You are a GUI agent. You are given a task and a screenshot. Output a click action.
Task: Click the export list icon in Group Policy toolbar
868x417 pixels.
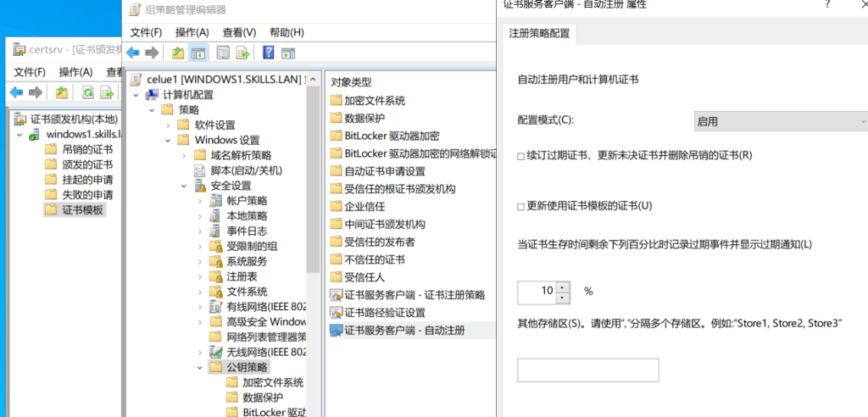[x=242, y=53]
